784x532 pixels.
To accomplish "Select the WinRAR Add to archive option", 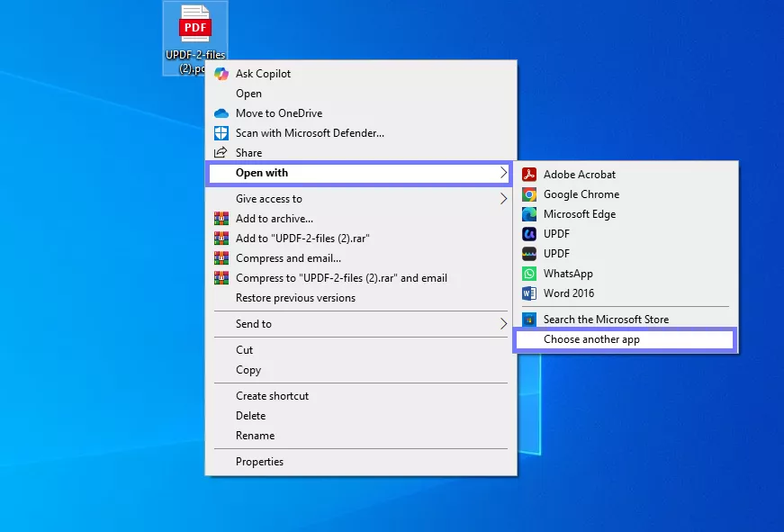I will [273, 218].
